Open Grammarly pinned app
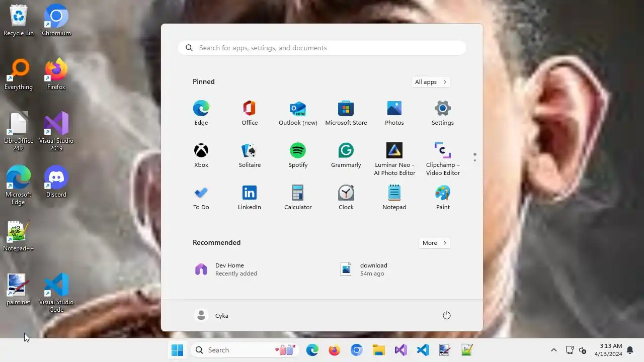 pyautogui.click(x=346, y=155)
